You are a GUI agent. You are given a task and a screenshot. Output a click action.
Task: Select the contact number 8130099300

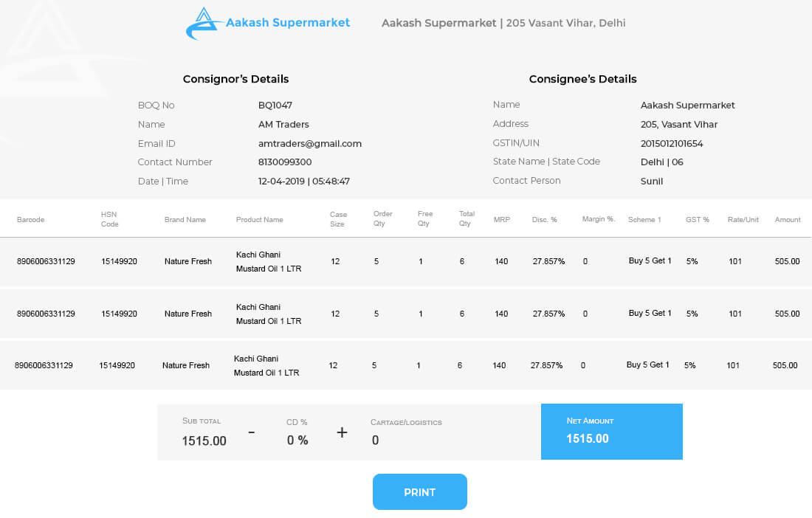285,162
